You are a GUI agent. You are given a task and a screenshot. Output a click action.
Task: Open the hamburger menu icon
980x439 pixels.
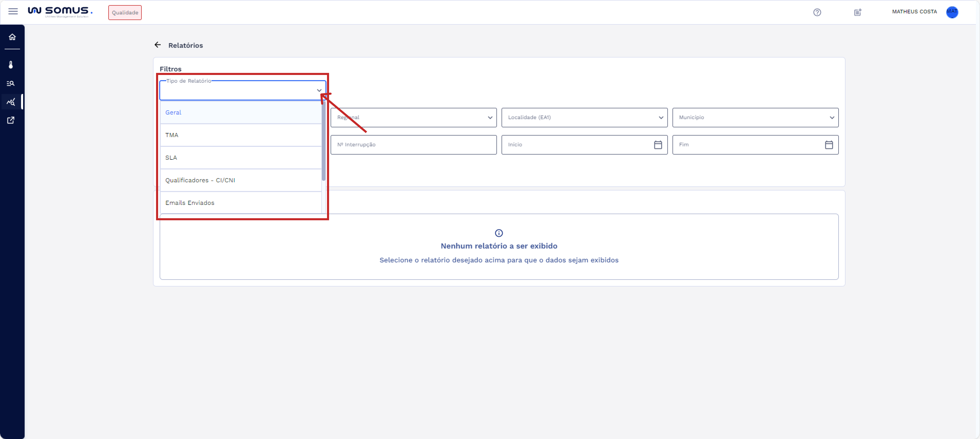pos(13,11)
